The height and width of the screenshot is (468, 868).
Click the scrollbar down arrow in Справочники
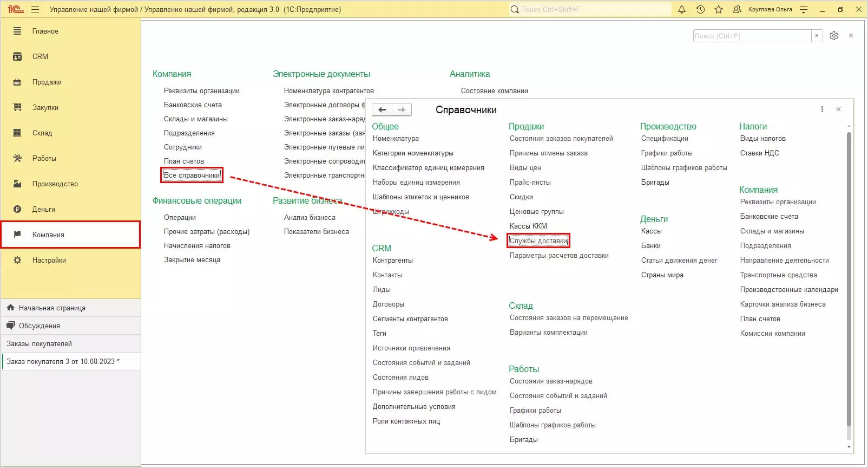849,447
